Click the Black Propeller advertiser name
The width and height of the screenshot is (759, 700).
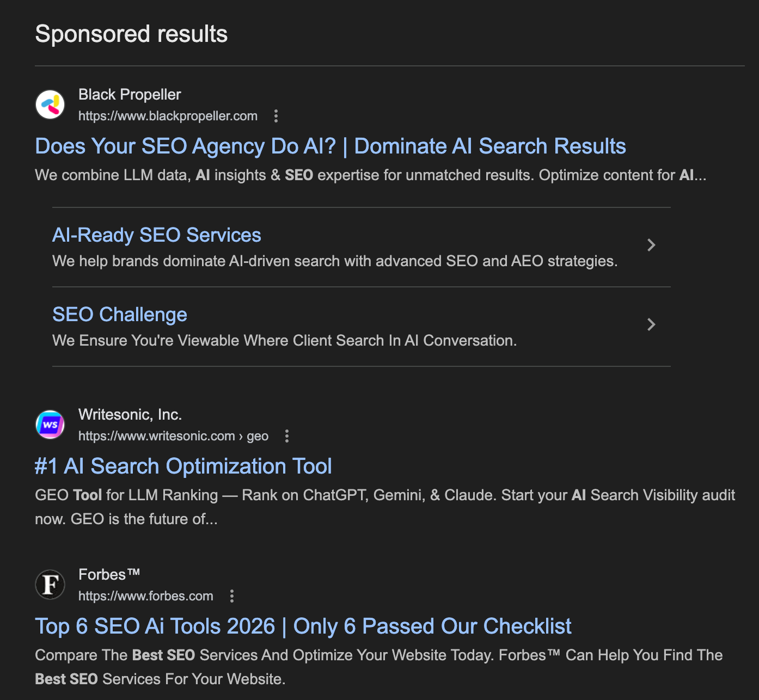130,94
